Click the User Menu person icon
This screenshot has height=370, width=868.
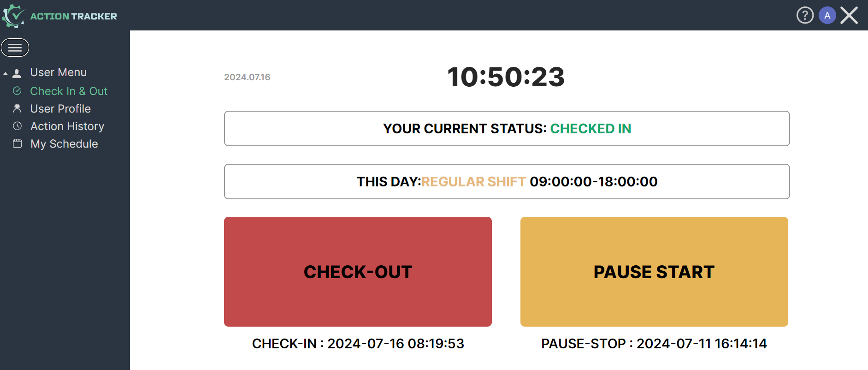[17, 73]
